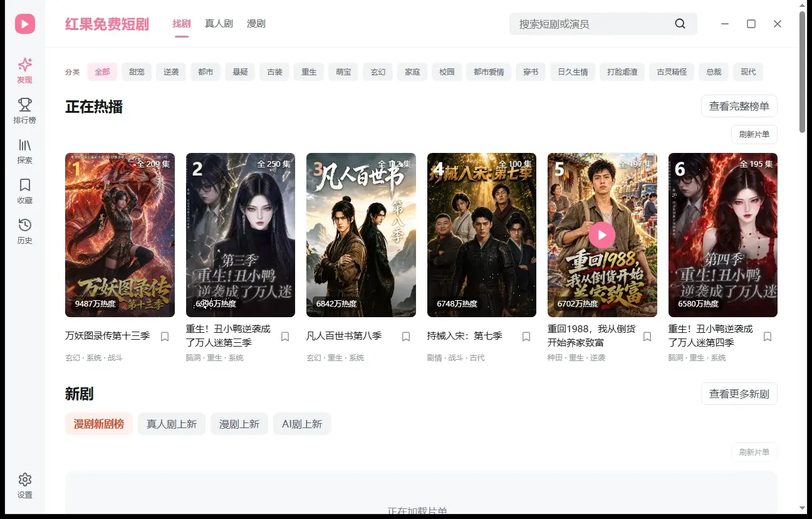Bookmark 重生!丑小鸭逆袭成了万人迷第三季

(x=285, y=337)
